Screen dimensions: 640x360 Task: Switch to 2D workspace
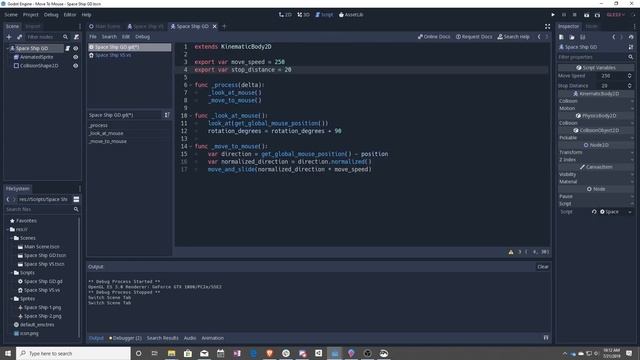[285, 15]
